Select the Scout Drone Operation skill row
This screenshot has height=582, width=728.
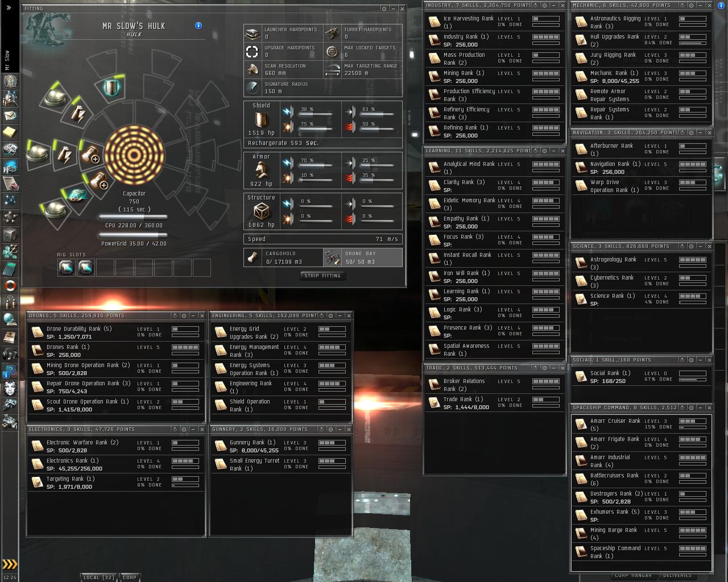[x=116, y=405]
